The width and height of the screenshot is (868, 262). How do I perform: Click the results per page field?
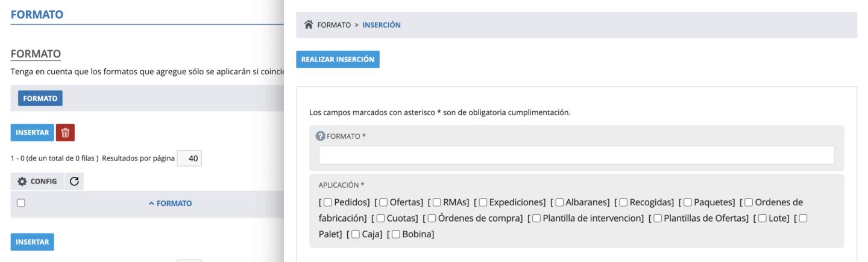(x=189, y=159)
